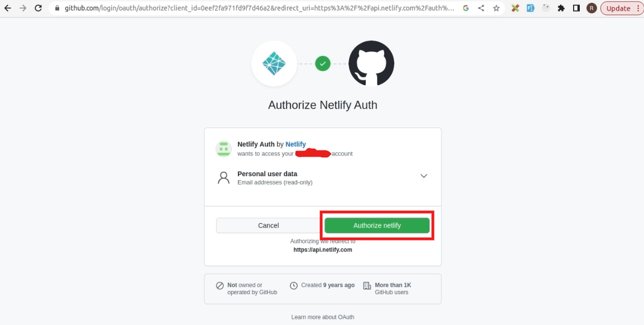The image size is (644, 325).
Task: Click the Authorize netlify button
Action: pyautogui.click(x=377, y=225)
